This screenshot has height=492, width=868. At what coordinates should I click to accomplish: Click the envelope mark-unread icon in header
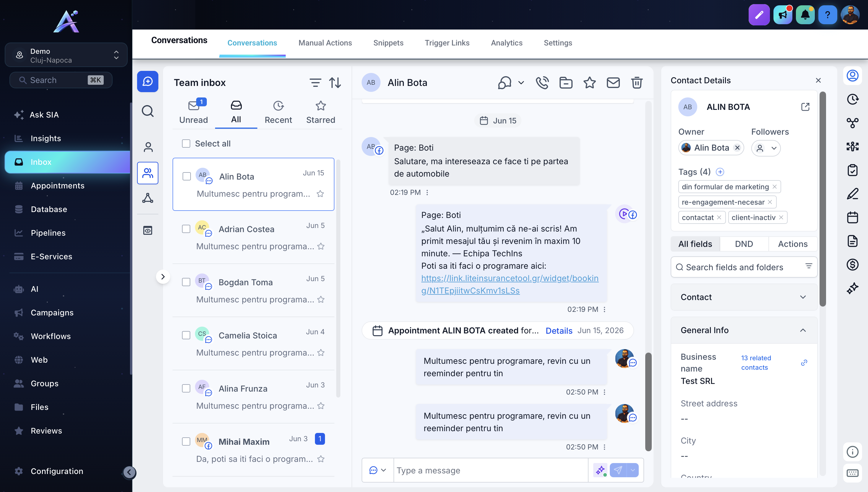(x=613, y=82)
